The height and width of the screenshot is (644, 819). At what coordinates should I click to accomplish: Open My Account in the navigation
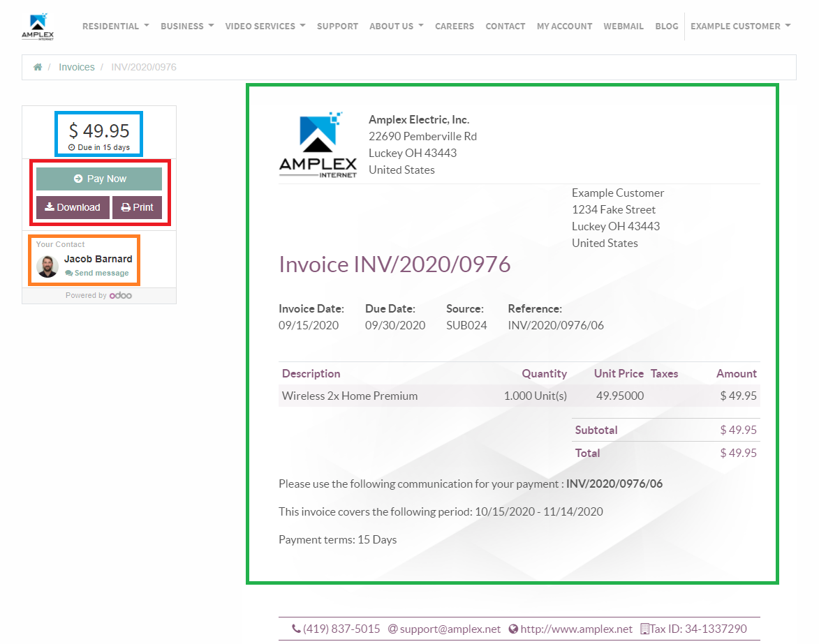point(565,26)
